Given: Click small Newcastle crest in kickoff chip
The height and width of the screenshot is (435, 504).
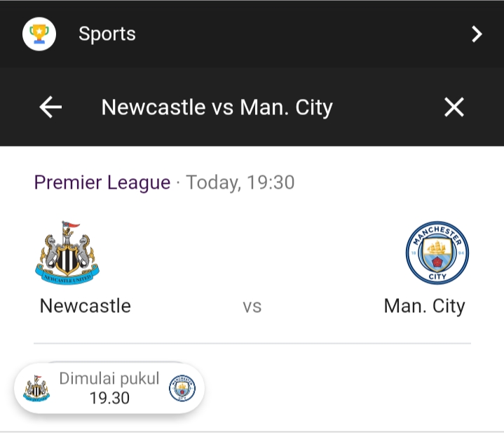Looking at the screenshot, I should pyautogui.click(x=36, y=388).
